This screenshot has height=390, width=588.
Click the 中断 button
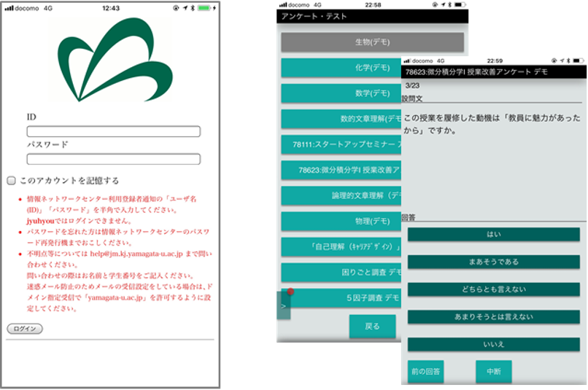coord(493,372)
